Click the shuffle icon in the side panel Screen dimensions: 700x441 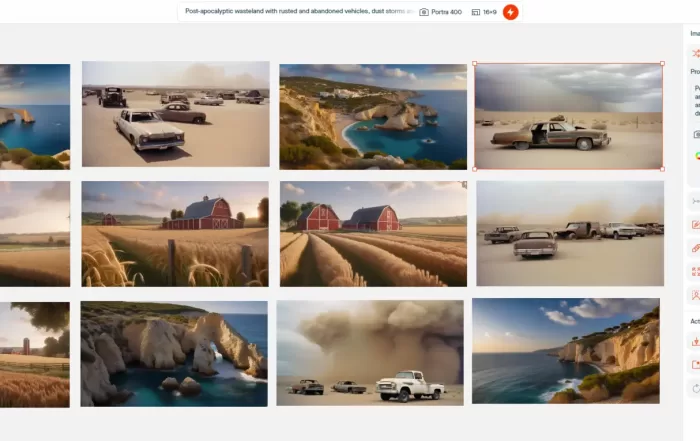[x=696, y=54]
